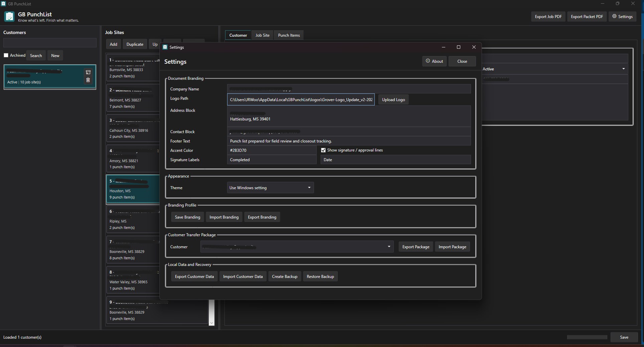Screen dimensions: 644x347
Task: Click Duplicate job site button
Action: 135,44
